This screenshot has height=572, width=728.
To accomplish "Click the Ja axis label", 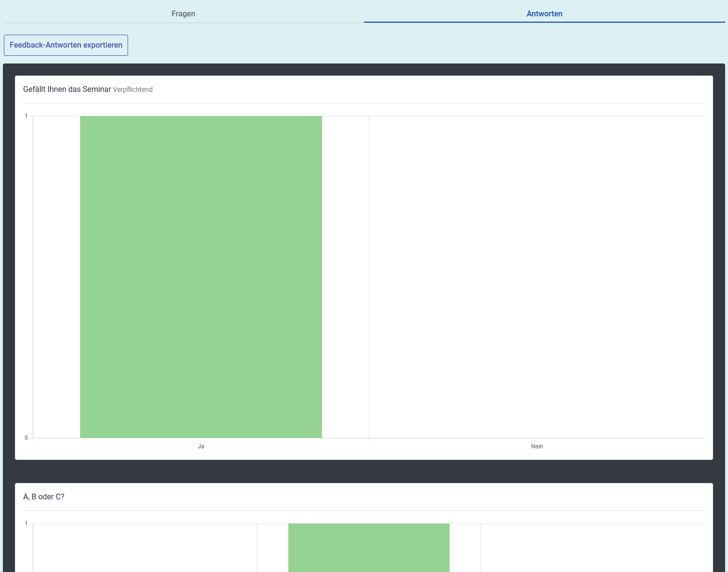I will coord(201,446).
